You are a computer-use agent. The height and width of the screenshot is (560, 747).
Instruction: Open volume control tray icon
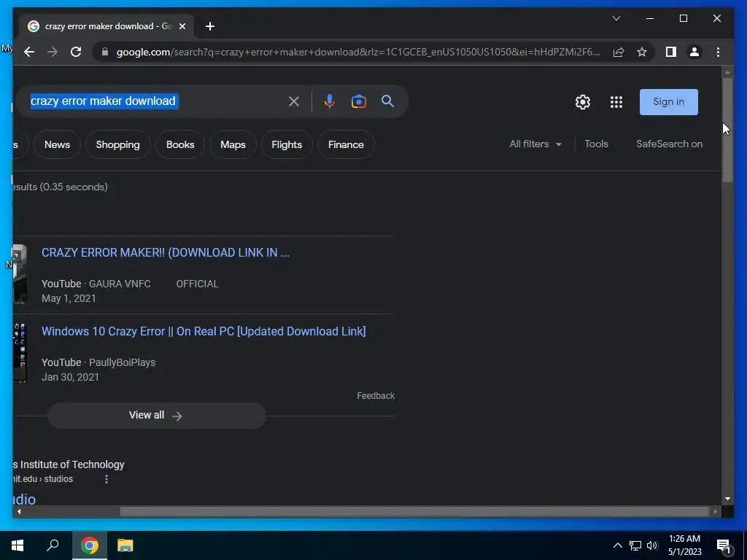(652, 545)
